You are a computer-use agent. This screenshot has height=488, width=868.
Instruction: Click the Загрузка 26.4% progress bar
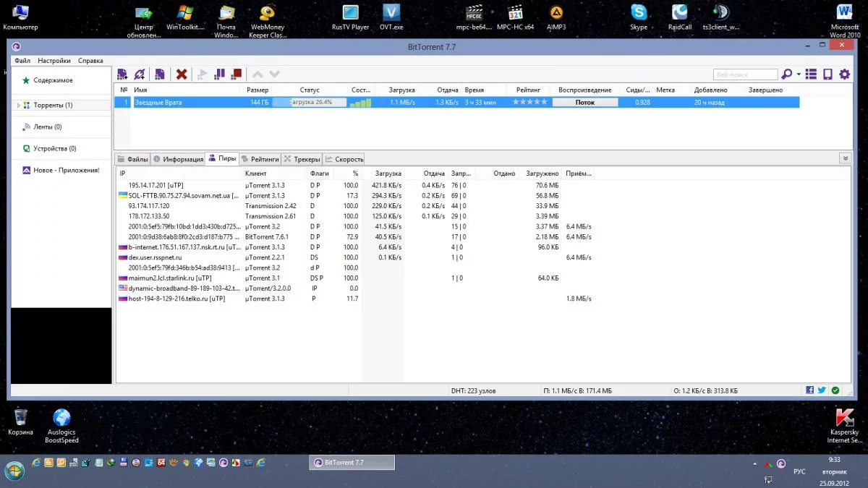click(310, 103)
